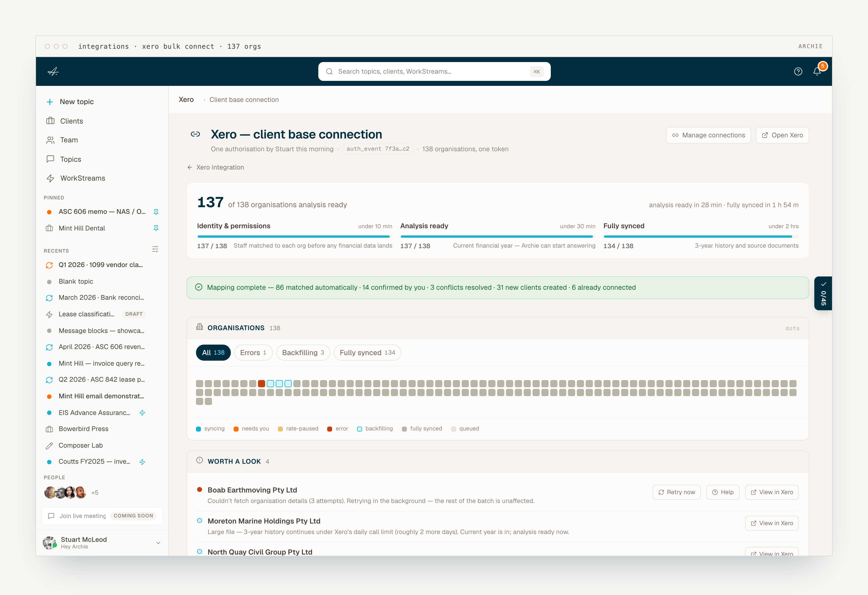Show the +5 more people
The image size is (868, 595).
click(95, 493)
